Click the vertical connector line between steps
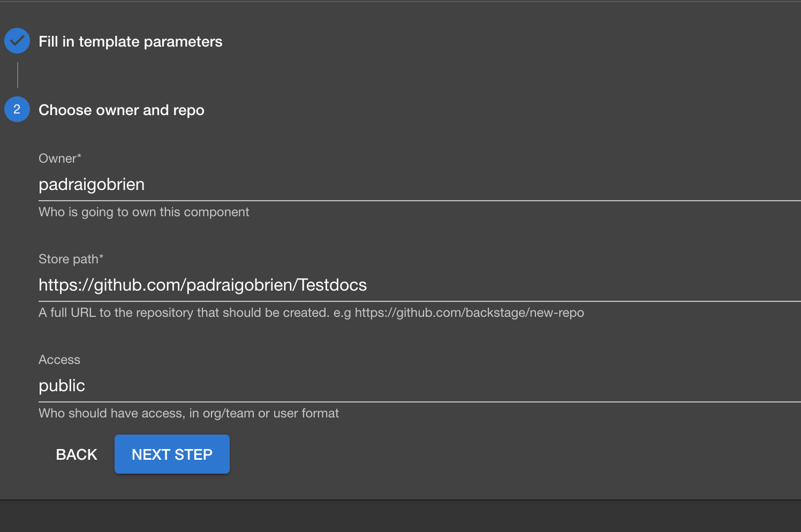Screen dimensions: 801x532 (18, 75)
